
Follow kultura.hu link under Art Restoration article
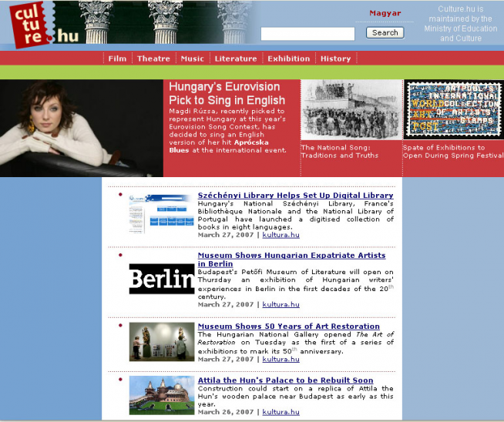pyautogui.click(x=281, y=359)
